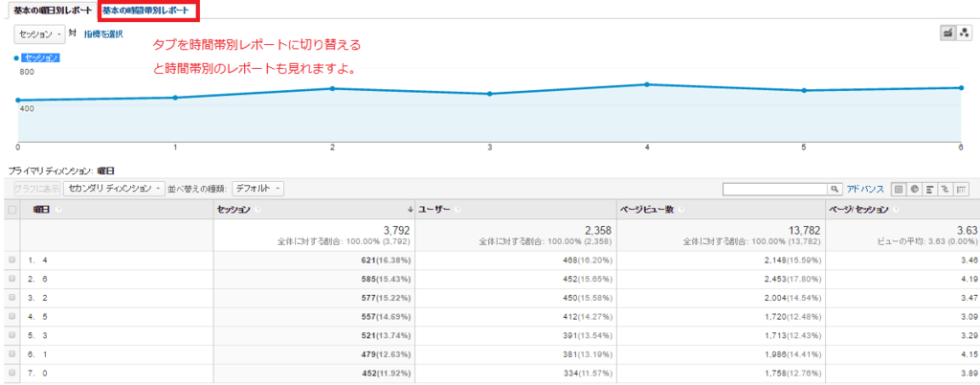The height and width of the screenshot is (385, 980).
Task: Check the row 2 (day 6) checkbox
Action: click(11, 278)
